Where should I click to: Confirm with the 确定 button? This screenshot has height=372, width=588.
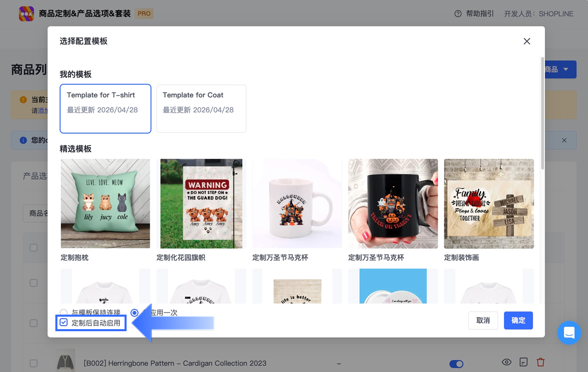[518, 320]
